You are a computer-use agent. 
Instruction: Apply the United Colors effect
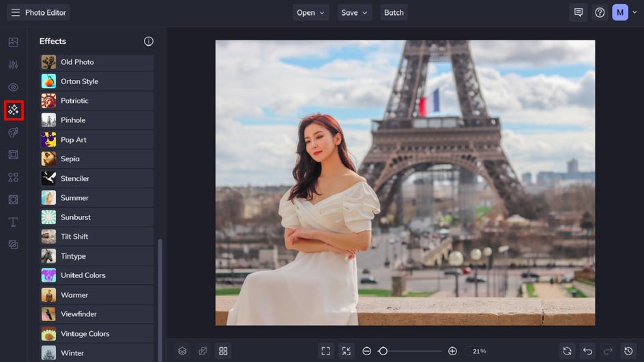(97, 275)
